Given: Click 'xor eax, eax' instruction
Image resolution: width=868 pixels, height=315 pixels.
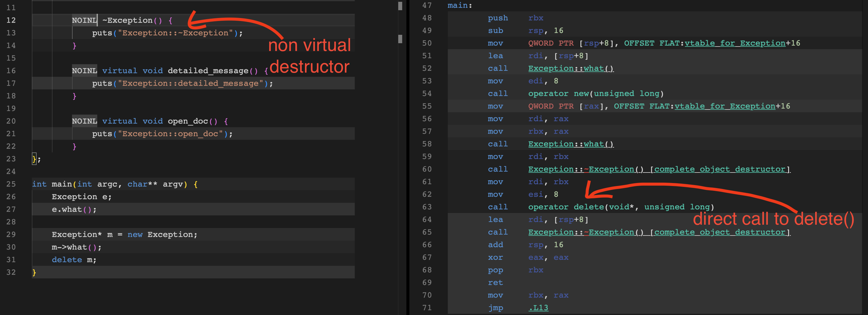Looking at the screenshot, I should (528, 257).
